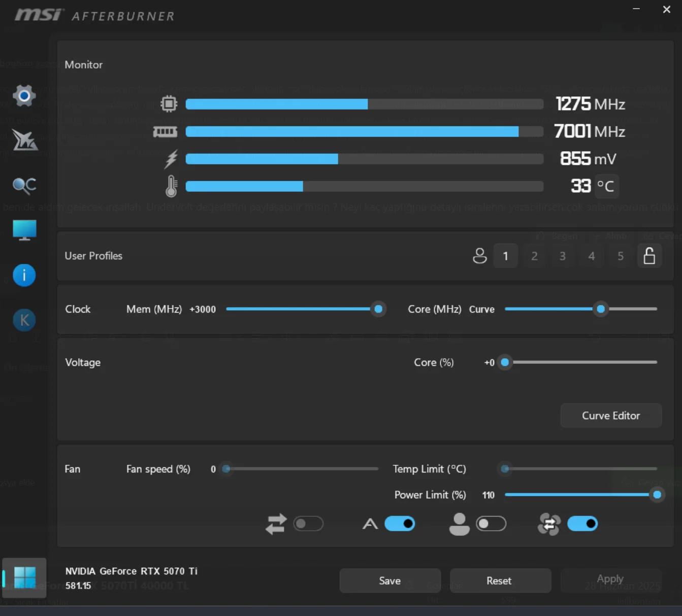Open settings via the gear icon
Image resolution: width=682 pixels, height=616 pixels.
(24, 95)
